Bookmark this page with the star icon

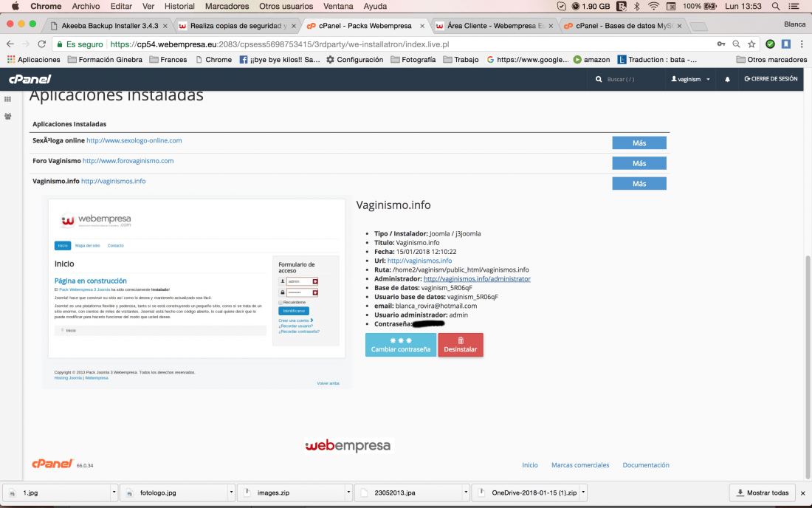click(751, 44)
